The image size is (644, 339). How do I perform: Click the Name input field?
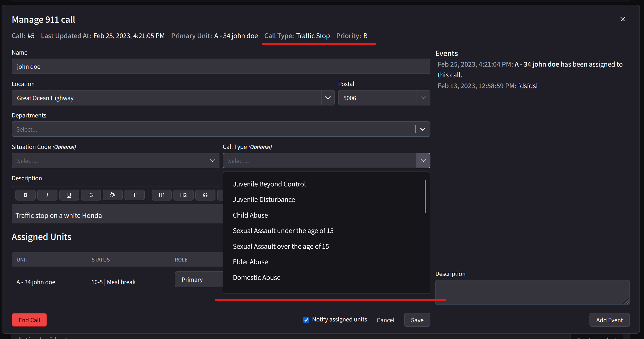pos(221,66)
